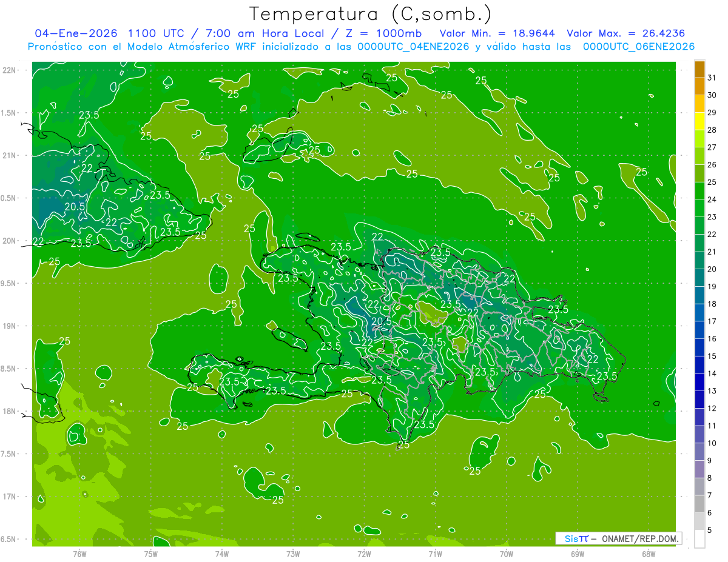Select the '8.5N' latitude tick label

[x=9, y=369]
